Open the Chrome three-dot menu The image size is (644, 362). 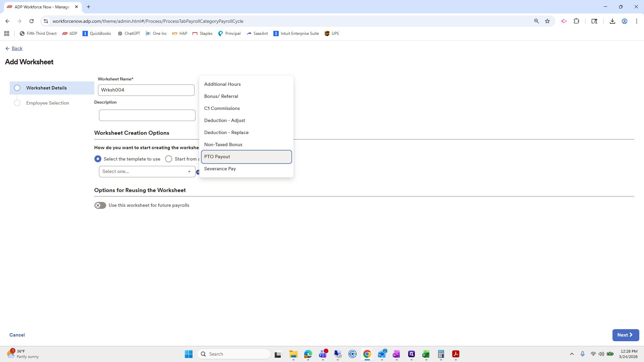637,21
